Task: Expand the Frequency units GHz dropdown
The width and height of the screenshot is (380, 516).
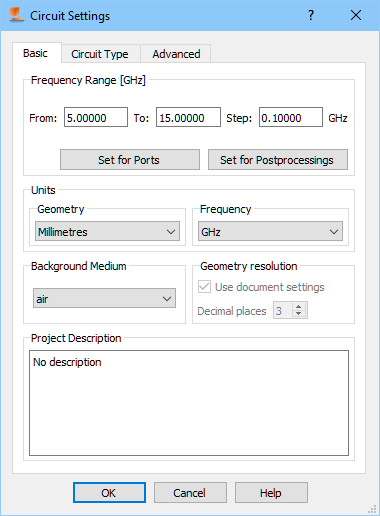Action: point(270,231)
